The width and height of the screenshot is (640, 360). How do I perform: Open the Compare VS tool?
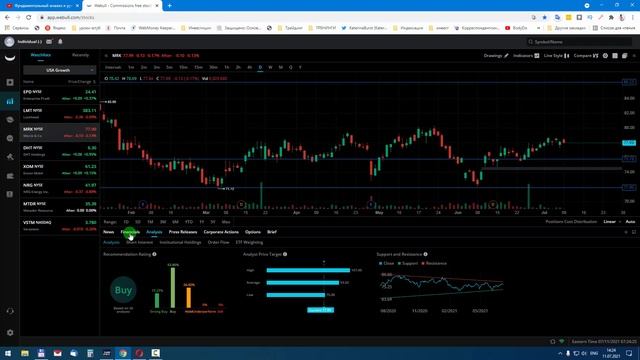tap(586, 56)
